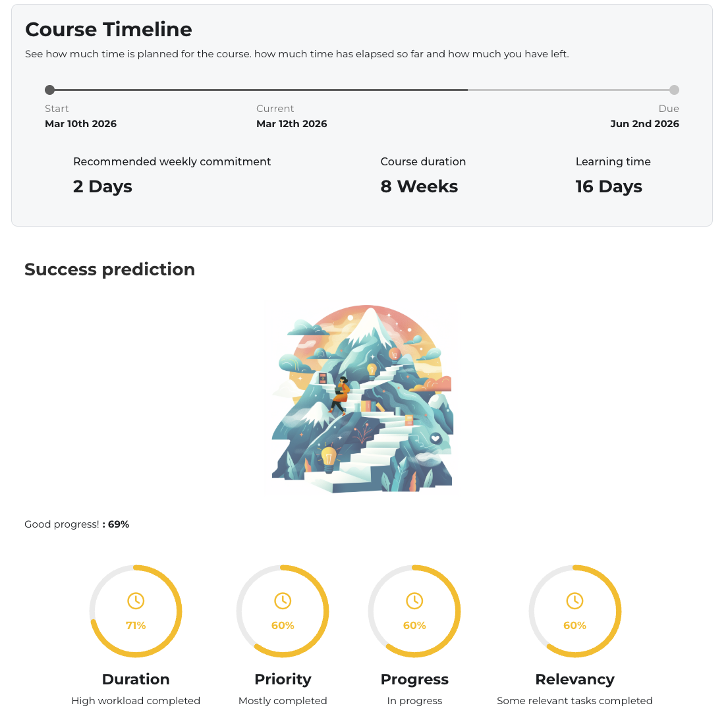Select the Relevancy 60% progress ring
Screen dimensions: 728x716
coord(574,611)
